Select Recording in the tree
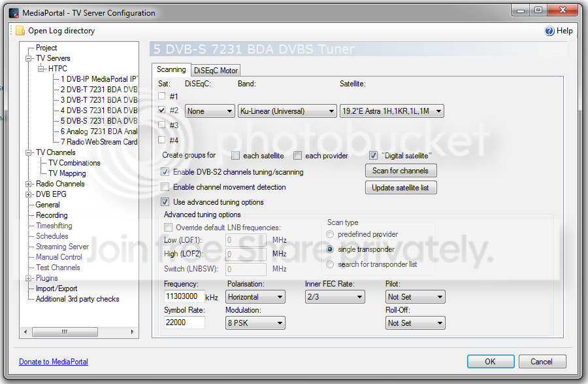The image size is (588, 384). tap(52, 215)
